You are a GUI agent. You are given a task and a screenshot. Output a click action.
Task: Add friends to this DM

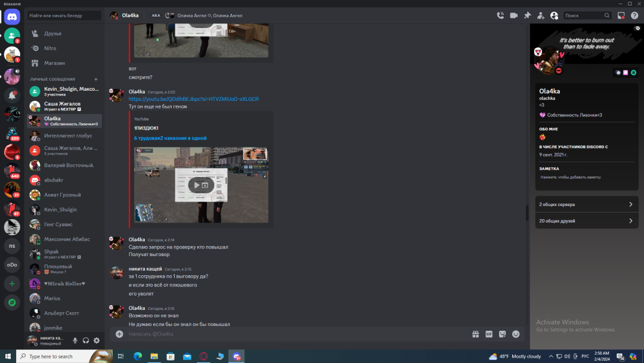tap(541, 16)
